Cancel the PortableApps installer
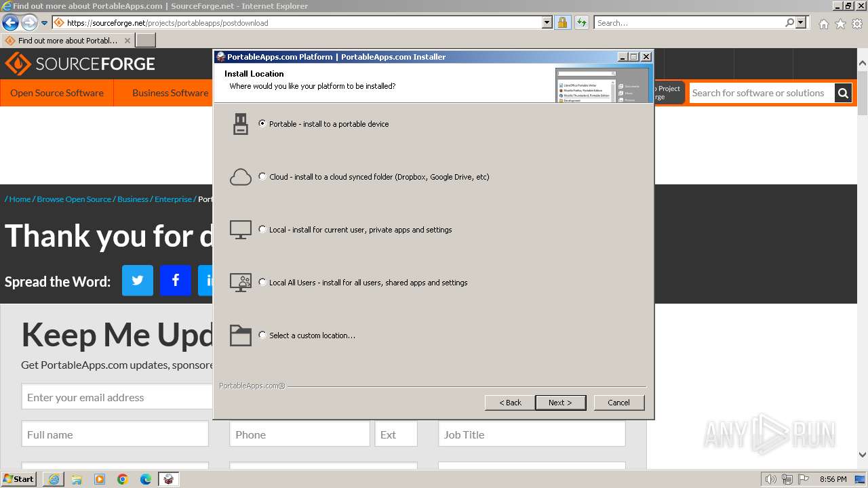The image size is (868, 488). tap(619, 403)
